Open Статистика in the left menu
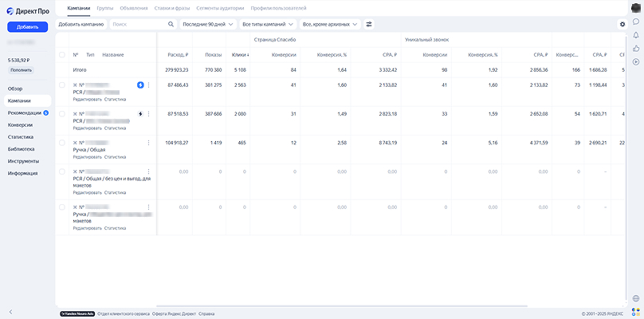This screenshot has width=644, height=319. 21,137
